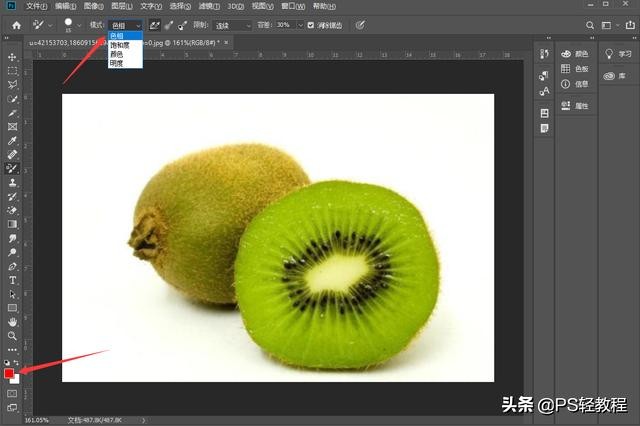Image resolution: width=640 pixels, height=426 pixels.
Task: Select the Eraser tool
Action: (x=12, y=210)
